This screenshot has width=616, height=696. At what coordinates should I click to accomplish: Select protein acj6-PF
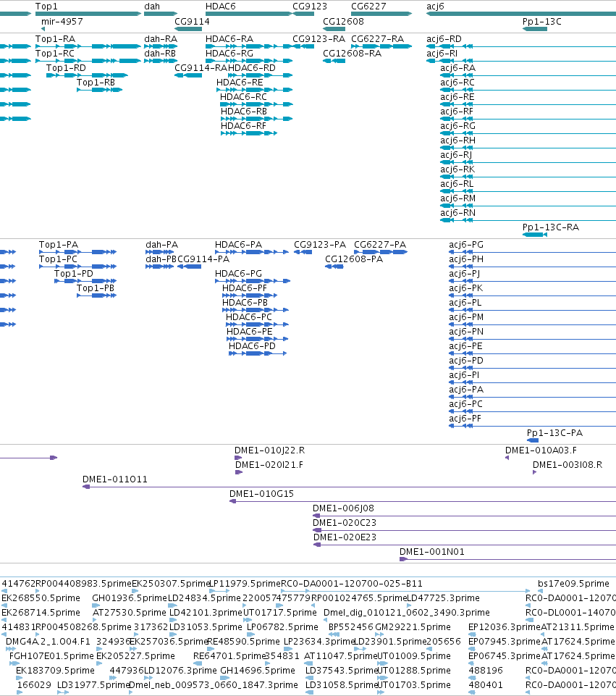[x=465, y=418]
